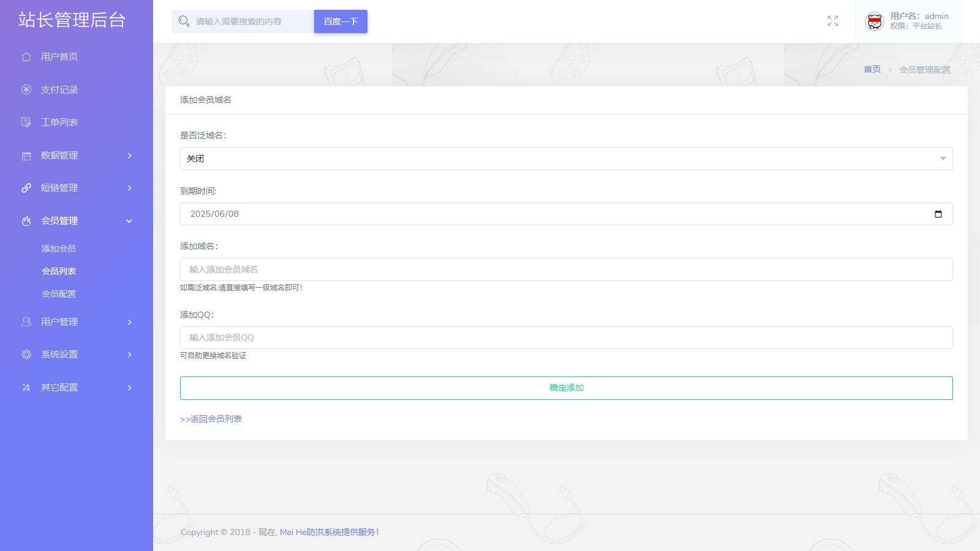Expand the 短链管理 submenu chevron
980x551 pixels.
click(x=129, y=188)
